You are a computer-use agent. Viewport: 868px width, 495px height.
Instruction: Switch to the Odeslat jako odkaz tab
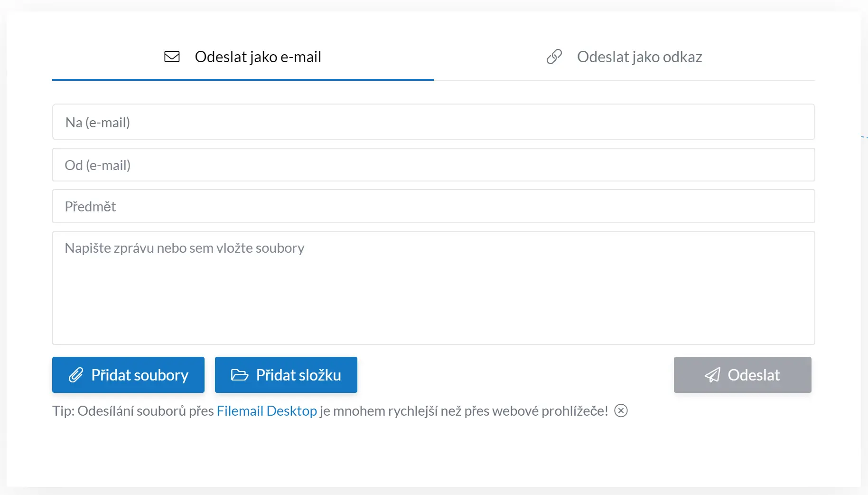click(x=639, y=57)
